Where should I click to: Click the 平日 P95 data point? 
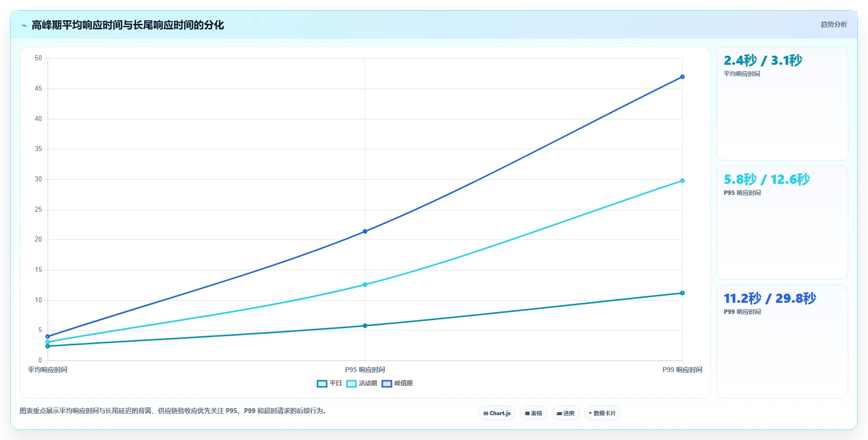coord(365,326)
